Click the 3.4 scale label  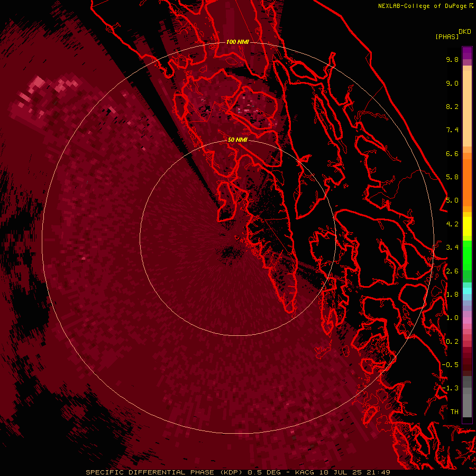452,248
